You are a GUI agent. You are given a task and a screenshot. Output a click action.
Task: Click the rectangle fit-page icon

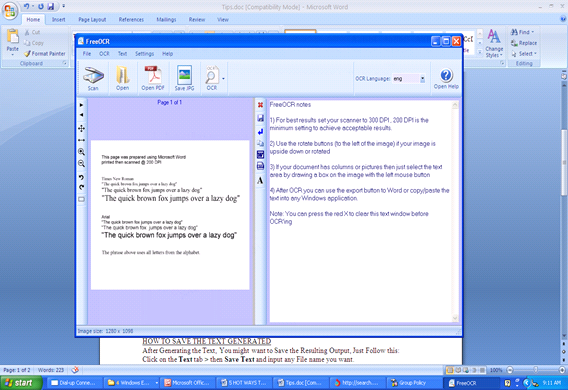tap(82, 199)
